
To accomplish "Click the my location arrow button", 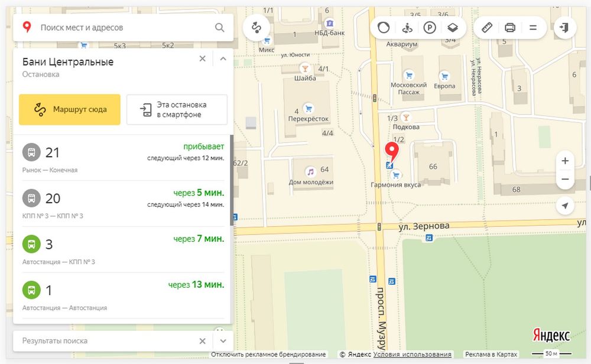I will 565,206.
